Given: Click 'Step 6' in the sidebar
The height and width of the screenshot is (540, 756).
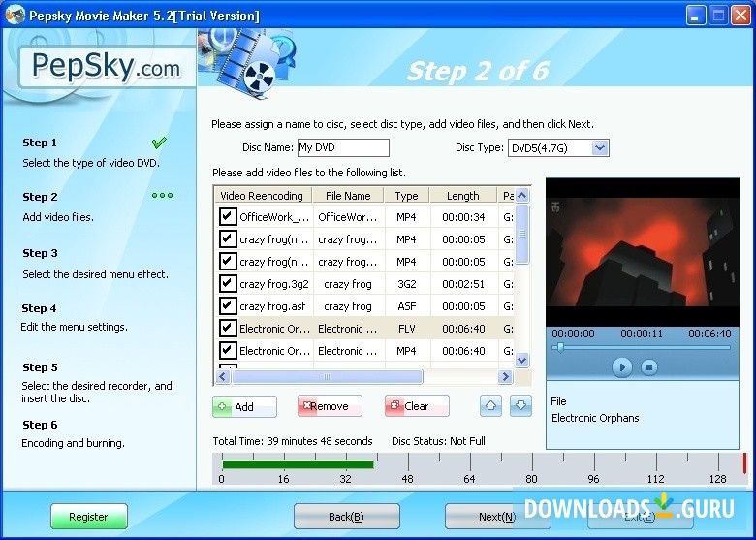Looking at the screenshot, I should tap(40, 425).
